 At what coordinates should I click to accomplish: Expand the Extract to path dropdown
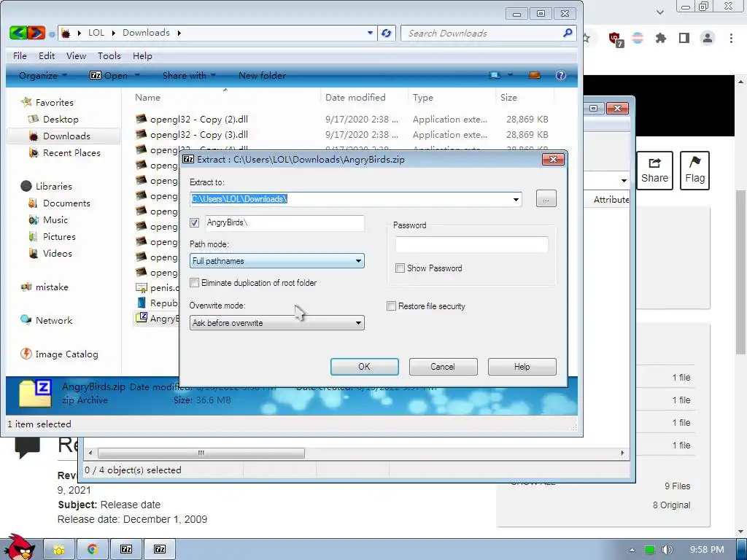tap(516, 199)
